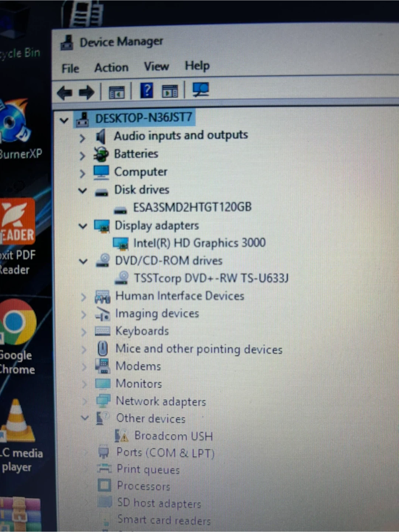Expand the Batteries category arrow
This screenshot has width=399, height=532.
[x=82, y=156]
